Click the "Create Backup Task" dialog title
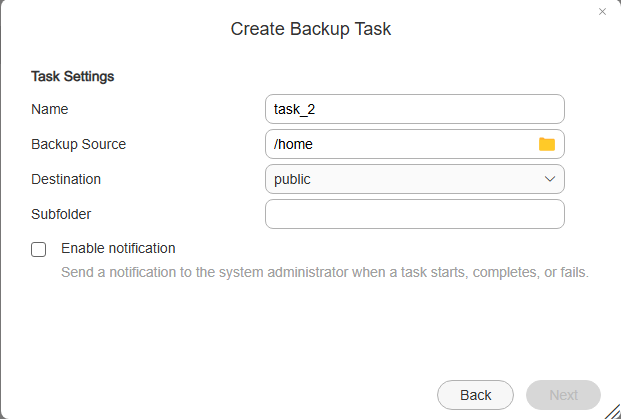 pyautogui.click(x=311, y=29)
